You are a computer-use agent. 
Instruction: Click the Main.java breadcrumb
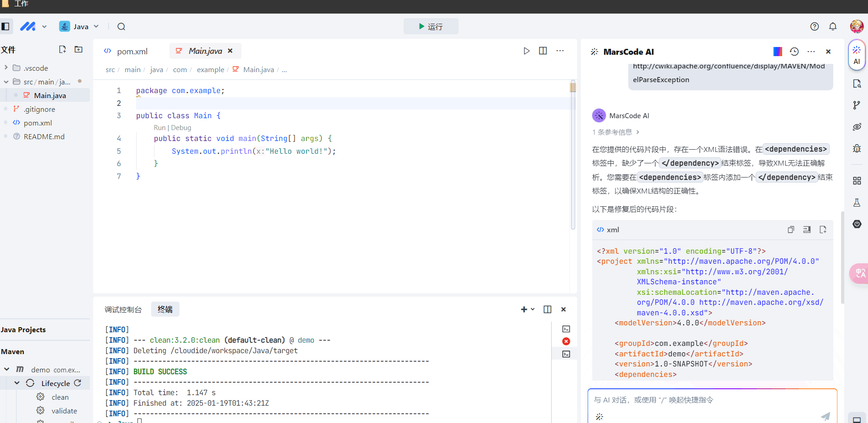point(258,70)
